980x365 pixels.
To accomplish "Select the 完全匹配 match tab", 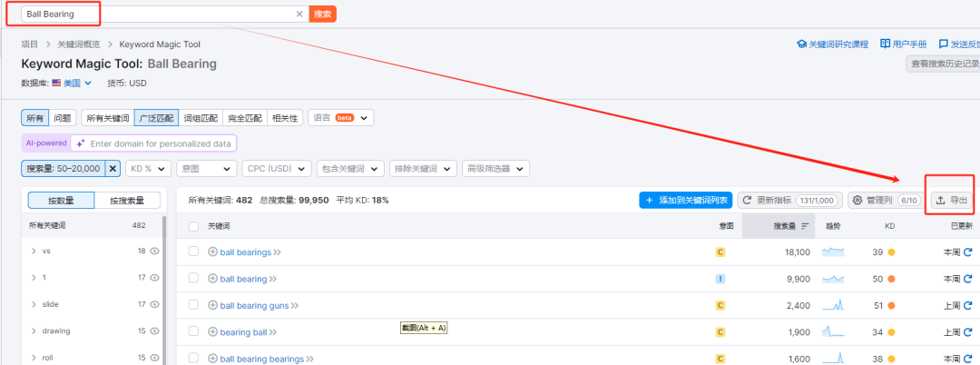I will 245,117.
